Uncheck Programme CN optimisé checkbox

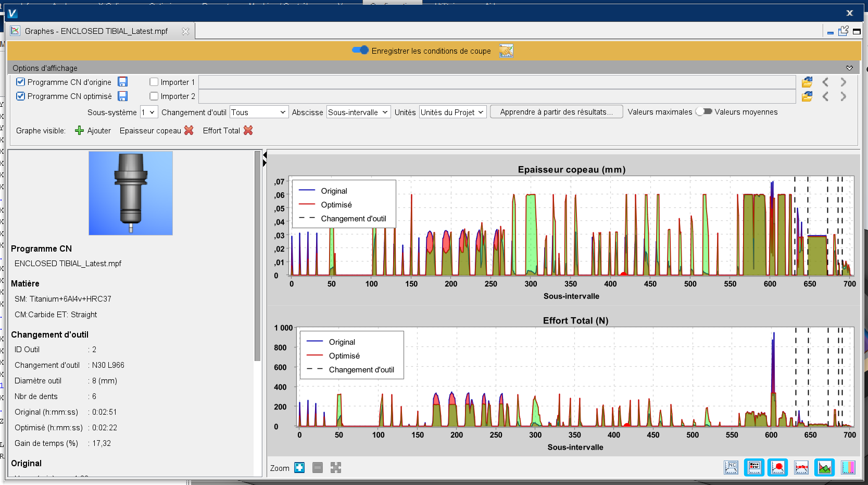(21, 96)
